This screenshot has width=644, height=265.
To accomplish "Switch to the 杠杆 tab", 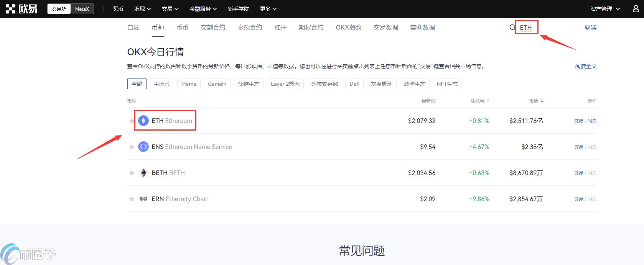I will coord(281,28).
